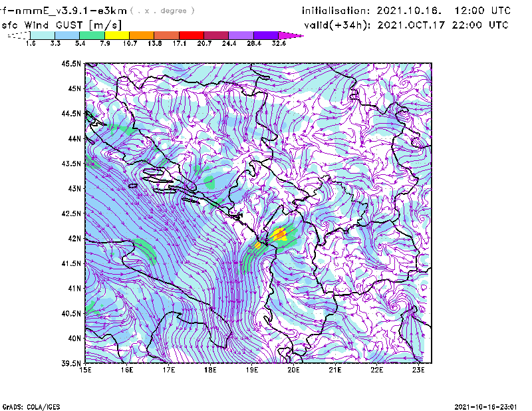532x411 pixels.
Task: Click the legend value 13.8
Action: pyautogui.click(x=155, y=43)
